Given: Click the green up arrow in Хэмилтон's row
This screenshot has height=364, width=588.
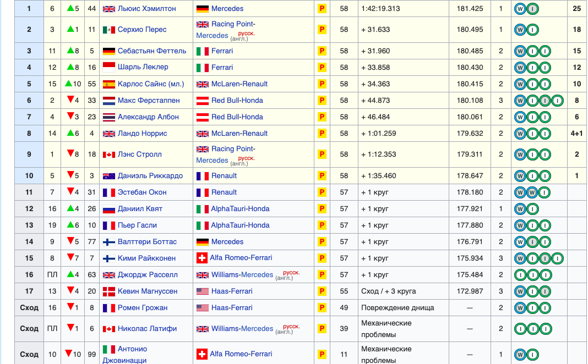Looking at the screenshot, I should [70, 8].
